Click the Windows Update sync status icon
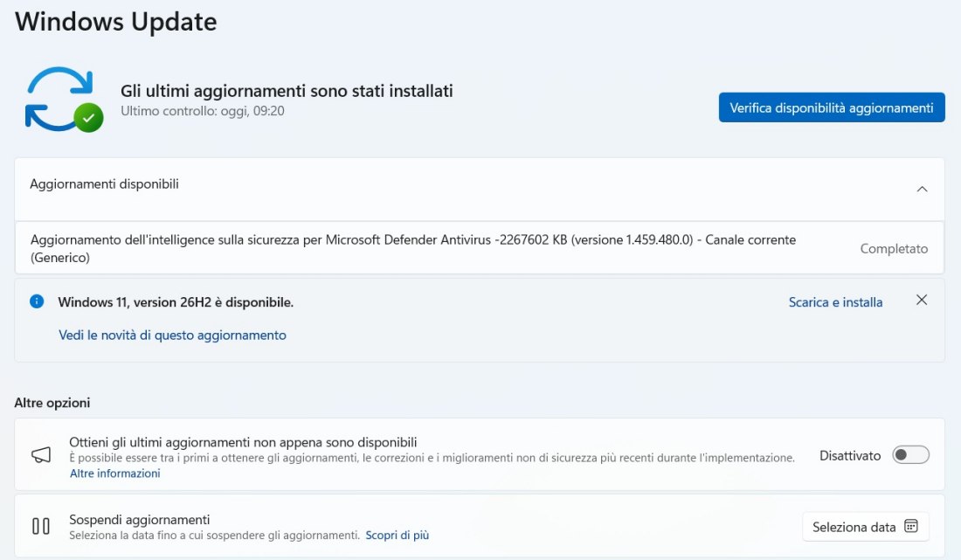Screen dimensions: 961x560 coord(64,100)
